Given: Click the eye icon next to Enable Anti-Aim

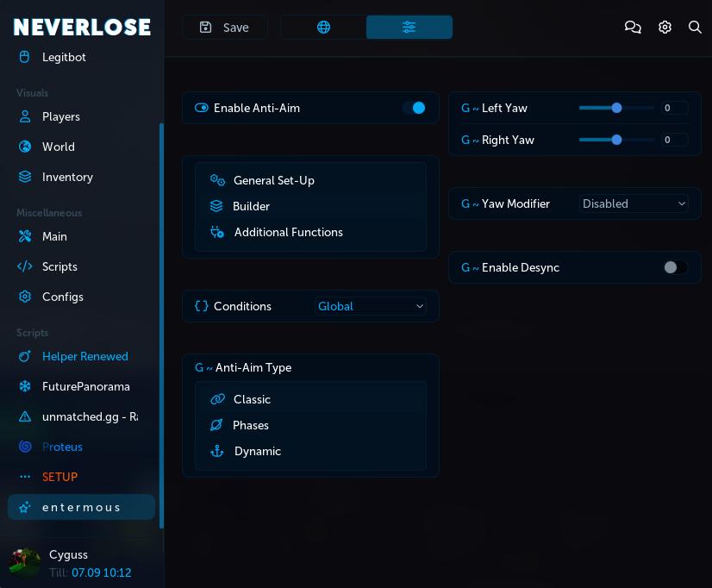Looking at the screenshot, I should pos(201,108).
